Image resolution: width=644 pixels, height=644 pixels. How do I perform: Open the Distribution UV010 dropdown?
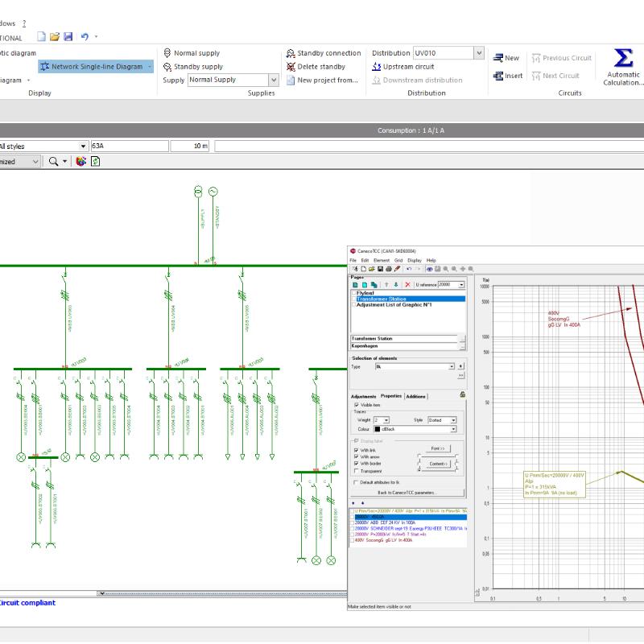(x=479, y=53)
